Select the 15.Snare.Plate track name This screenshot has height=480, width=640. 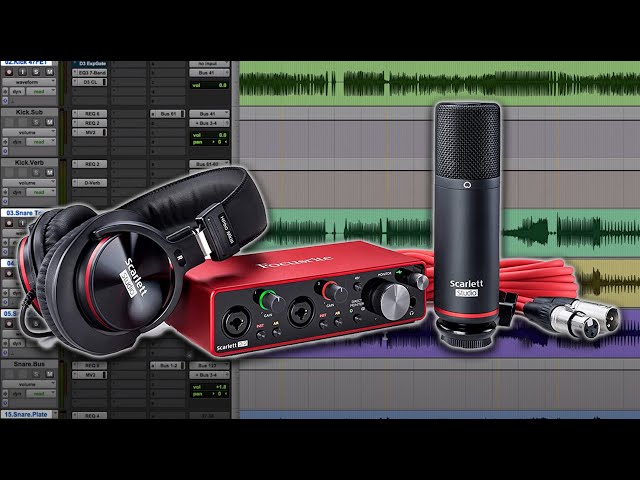tap(29, 414)
